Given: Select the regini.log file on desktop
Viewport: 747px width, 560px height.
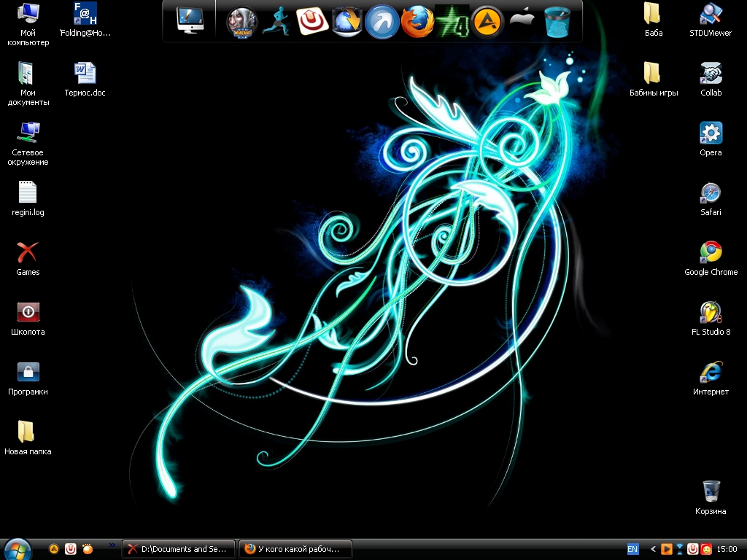Looking at the screenshot, I should [x=28, y=193].
